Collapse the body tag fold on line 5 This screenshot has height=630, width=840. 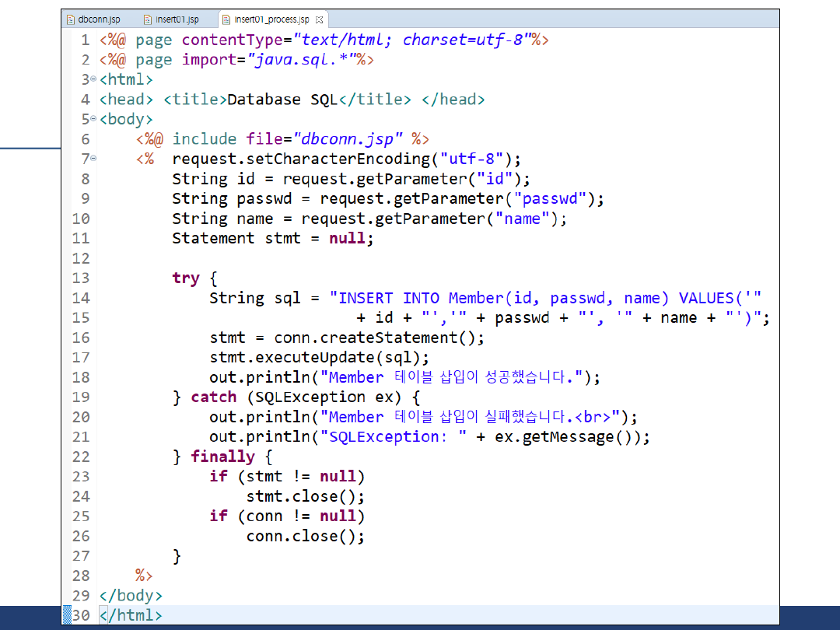coord(93,119)
